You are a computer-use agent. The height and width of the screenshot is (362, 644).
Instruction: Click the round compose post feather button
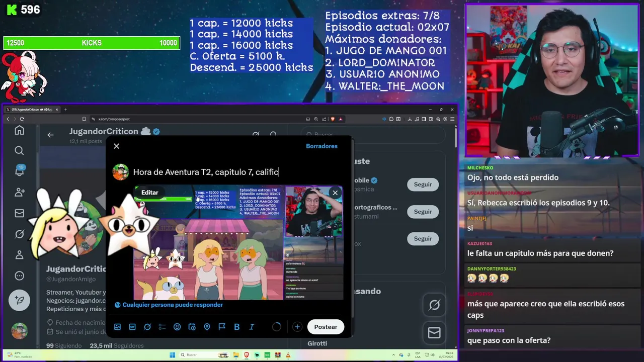pos(19,300)
